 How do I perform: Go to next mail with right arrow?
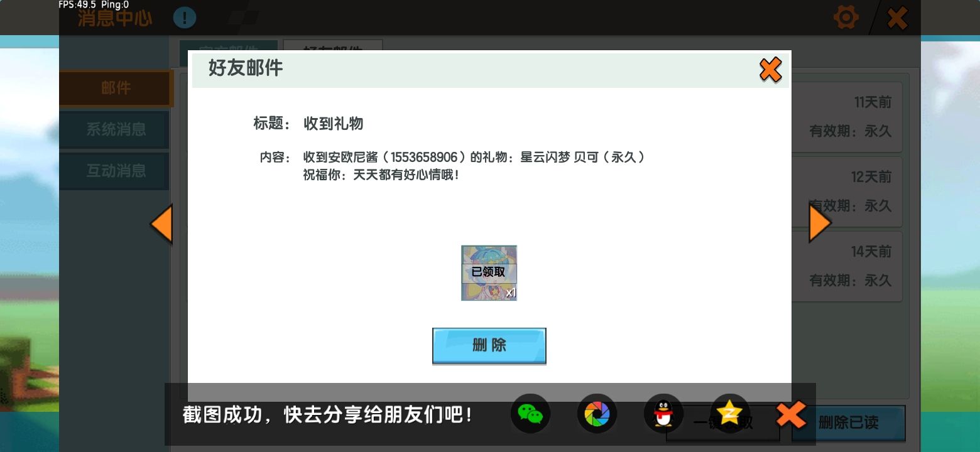(x=819, y=223)
